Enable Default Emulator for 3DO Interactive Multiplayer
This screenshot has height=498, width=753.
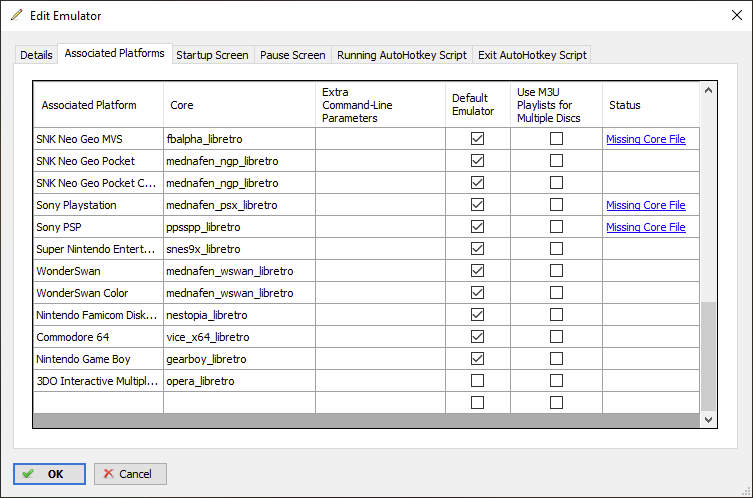(x=477, y=381)
